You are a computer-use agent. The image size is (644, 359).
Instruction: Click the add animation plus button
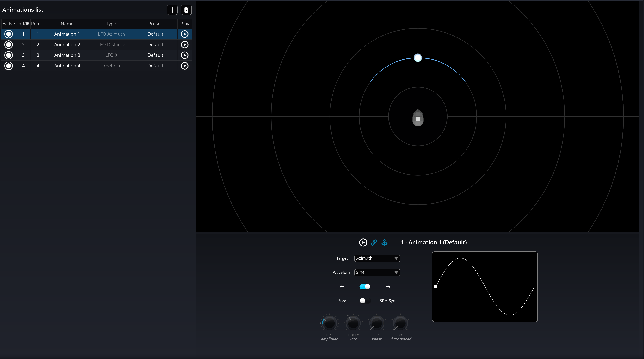click(172, 10)
